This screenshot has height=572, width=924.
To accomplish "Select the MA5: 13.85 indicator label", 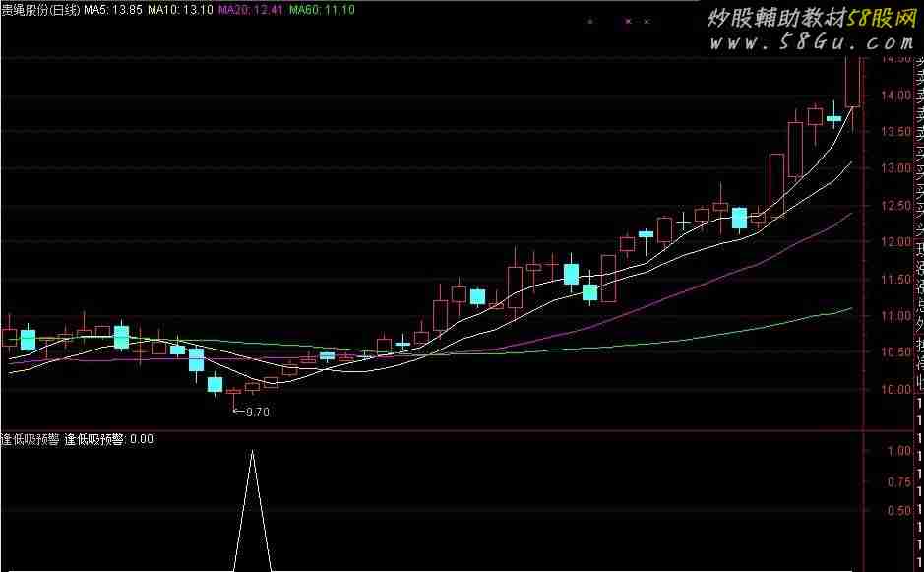I will pyautogui.click(x=112, y=10).
